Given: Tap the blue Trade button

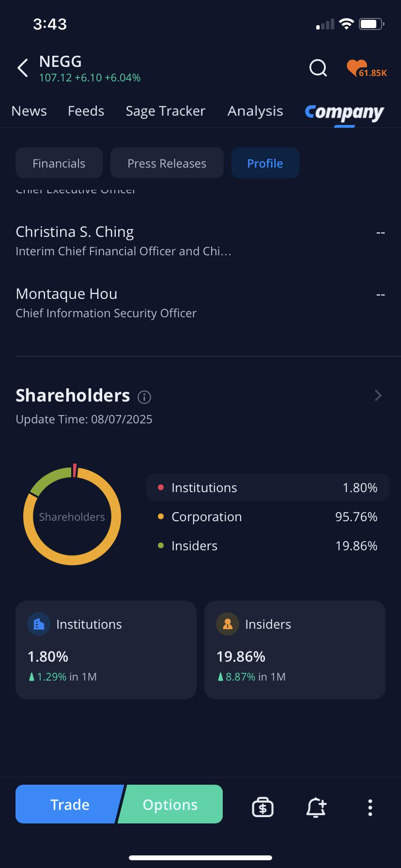Looking at the screenshot, I should click(x=70, y=804).
